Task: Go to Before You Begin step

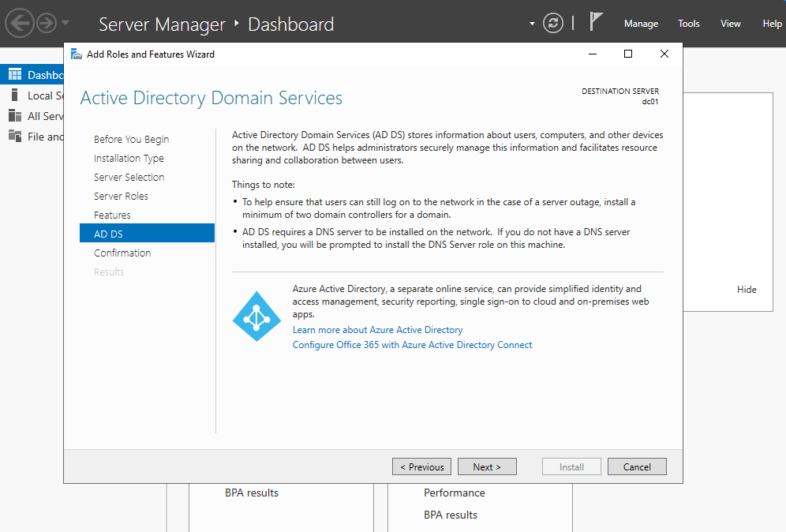Action: coord(131,140)
